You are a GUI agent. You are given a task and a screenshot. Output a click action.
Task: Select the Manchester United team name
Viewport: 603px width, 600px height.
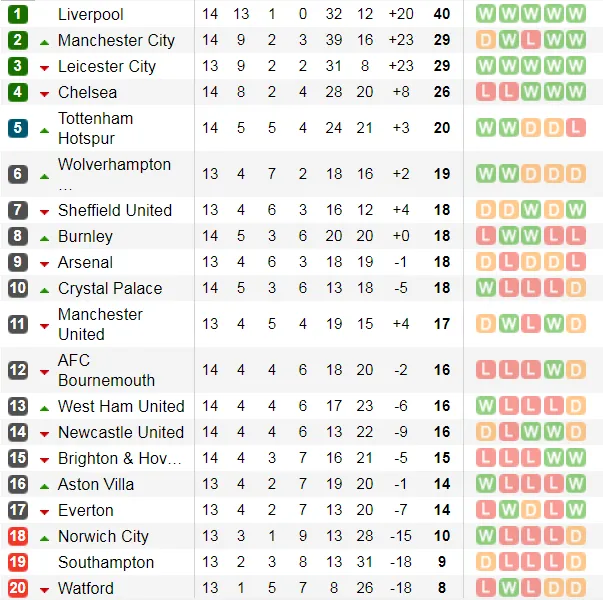[100, 324]
